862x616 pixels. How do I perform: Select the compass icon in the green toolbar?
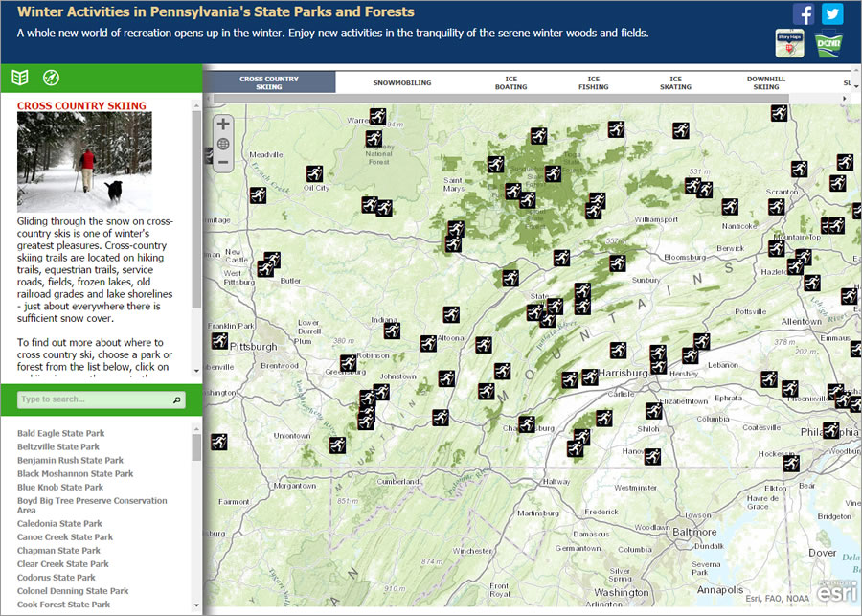pyautogui.click(x=53, y=78)
